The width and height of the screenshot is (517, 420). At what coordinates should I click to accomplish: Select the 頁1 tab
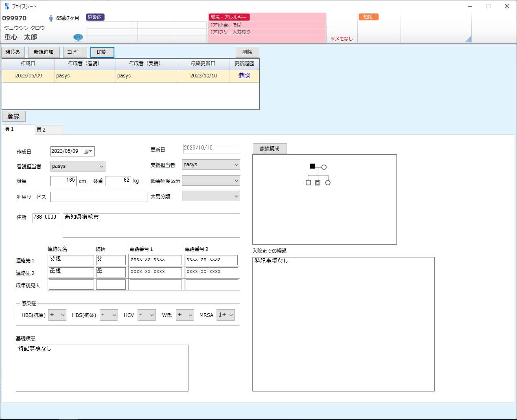click(10, 129)
